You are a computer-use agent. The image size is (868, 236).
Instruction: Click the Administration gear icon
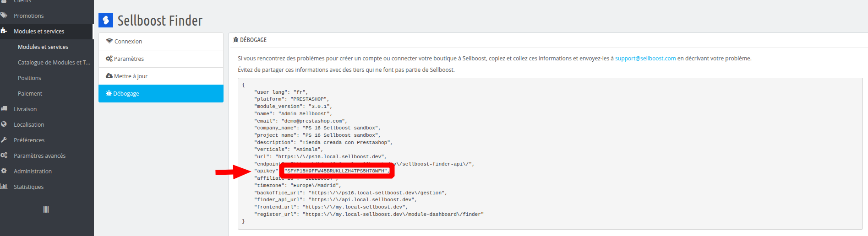point(4,171)
